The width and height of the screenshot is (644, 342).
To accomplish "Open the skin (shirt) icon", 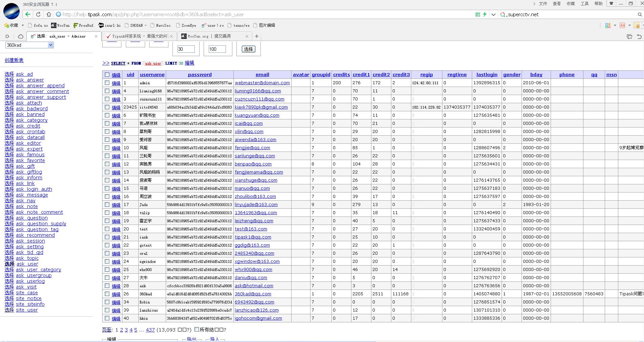I will coord(611,3).
